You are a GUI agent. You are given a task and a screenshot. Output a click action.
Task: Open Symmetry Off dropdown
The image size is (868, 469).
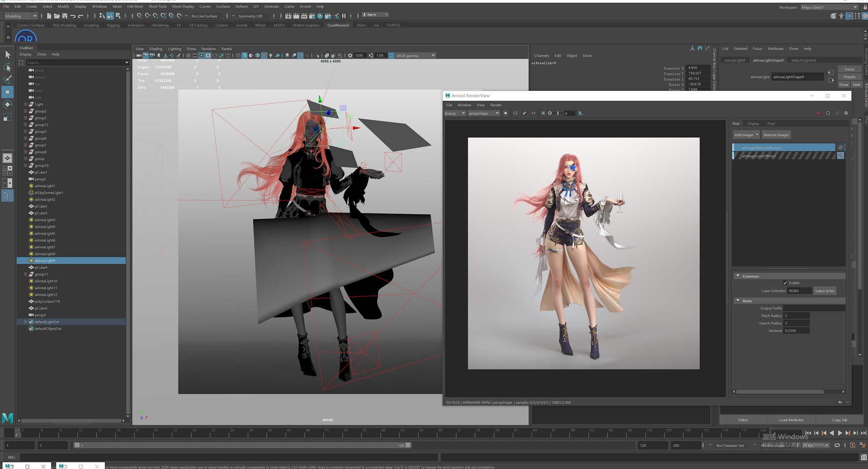(x=253, y=16)
